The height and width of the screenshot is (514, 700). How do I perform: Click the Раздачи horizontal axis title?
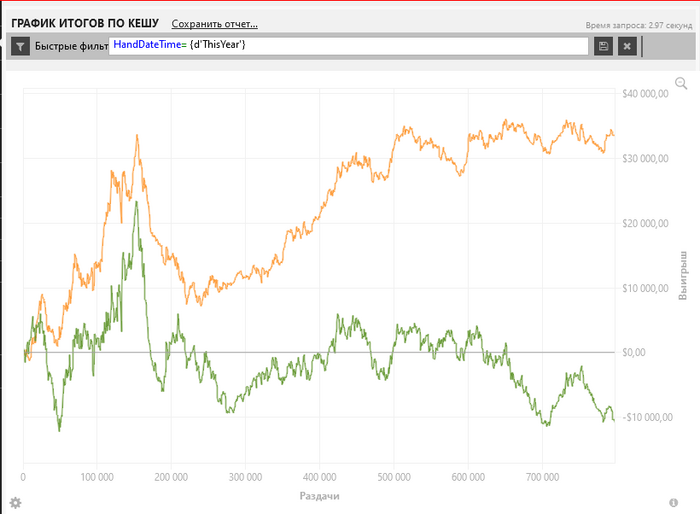[319, 496]
